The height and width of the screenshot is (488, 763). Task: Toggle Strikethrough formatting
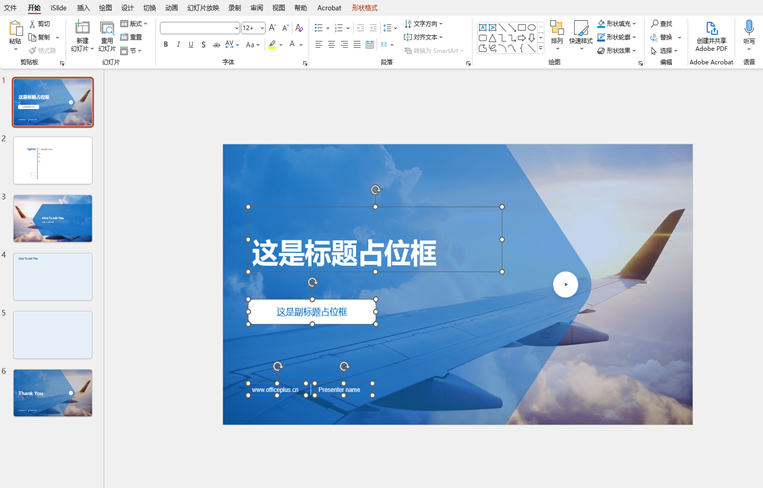pyautogui.click(x=216, y=44)
